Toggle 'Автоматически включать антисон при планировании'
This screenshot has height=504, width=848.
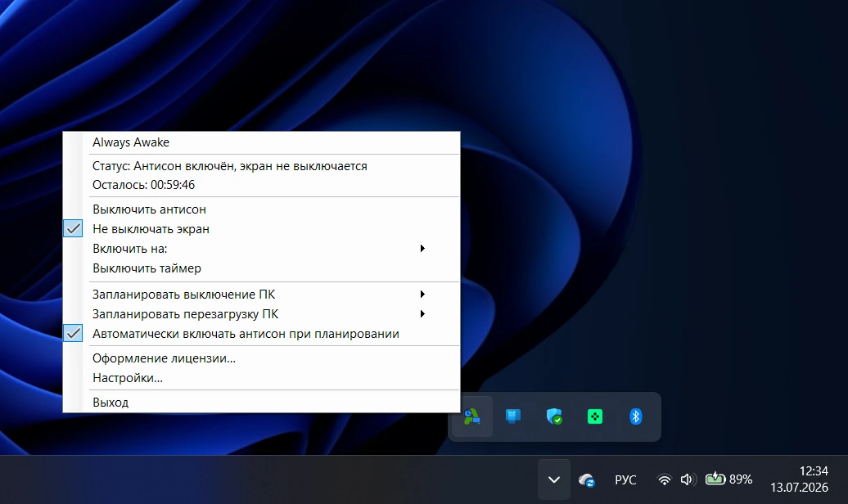[x=261, y=334]
